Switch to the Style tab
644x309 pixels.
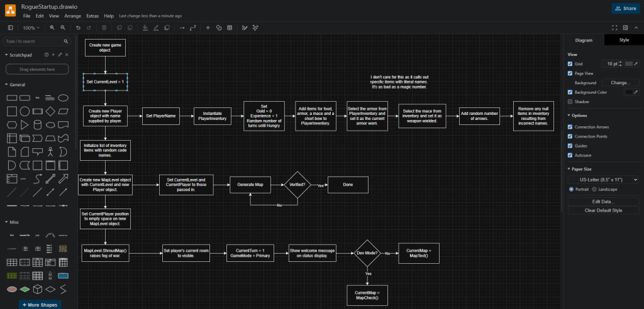[x=624, y=40]
